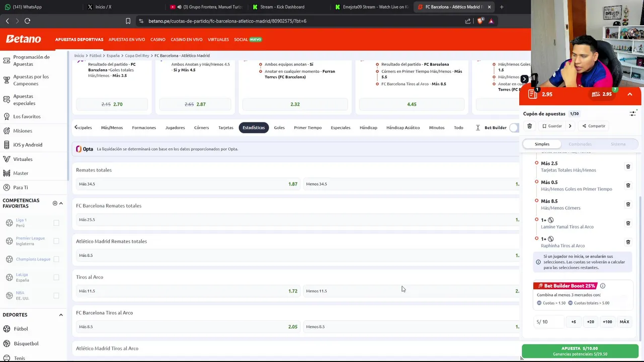Click the stake amount input field
The width and height of the screenshot is (644, 362).
548,322
